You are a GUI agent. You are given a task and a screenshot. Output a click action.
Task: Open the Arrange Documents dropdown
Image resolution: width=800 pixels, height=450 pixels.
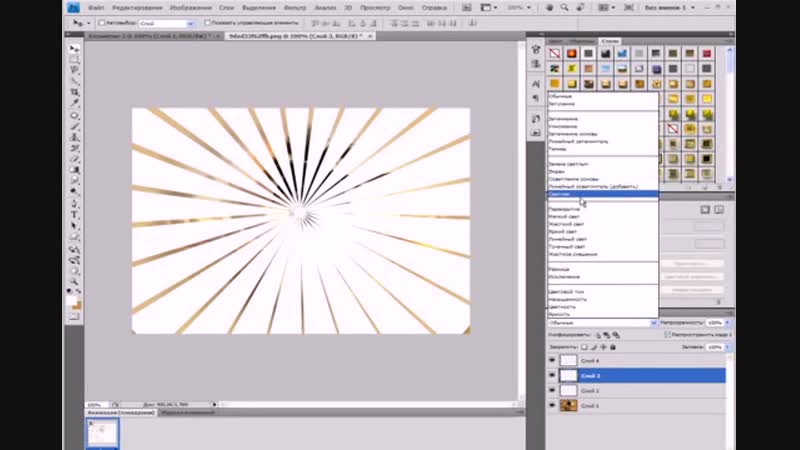[606, 8]
